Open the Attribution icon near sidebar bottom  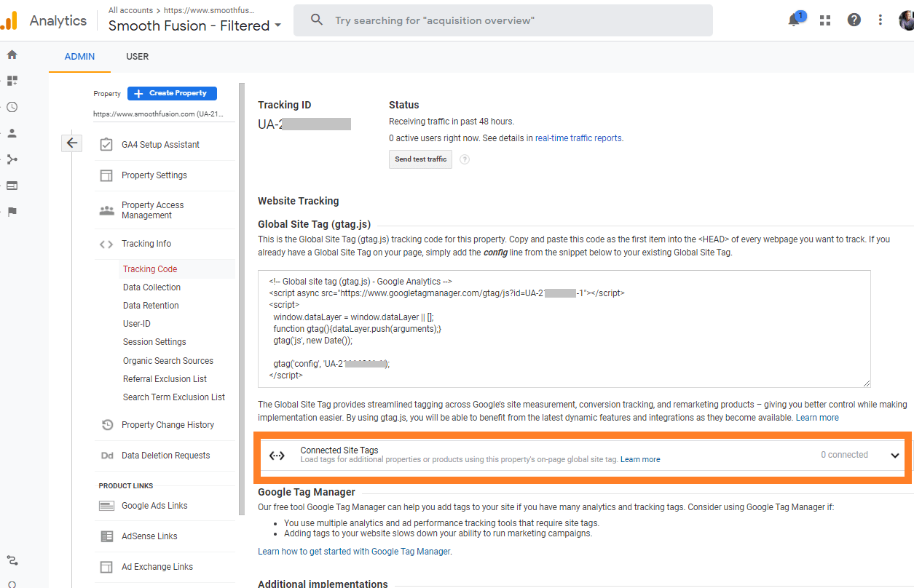[12, 560]
